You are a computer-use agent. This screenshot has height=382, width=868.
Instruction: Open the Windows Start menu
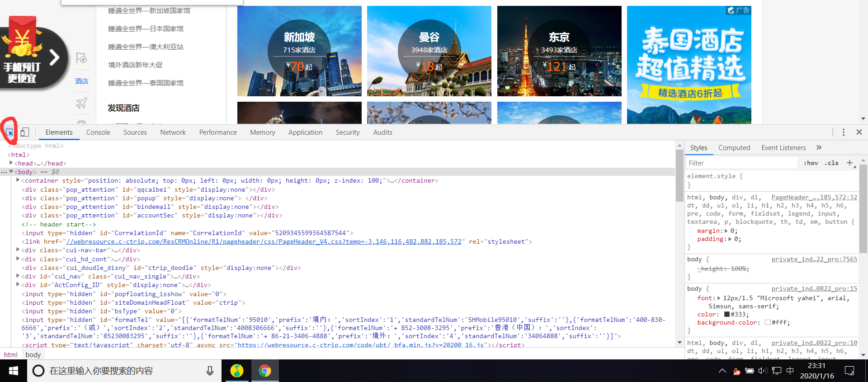pyautogui.click(x=14, y=371)
